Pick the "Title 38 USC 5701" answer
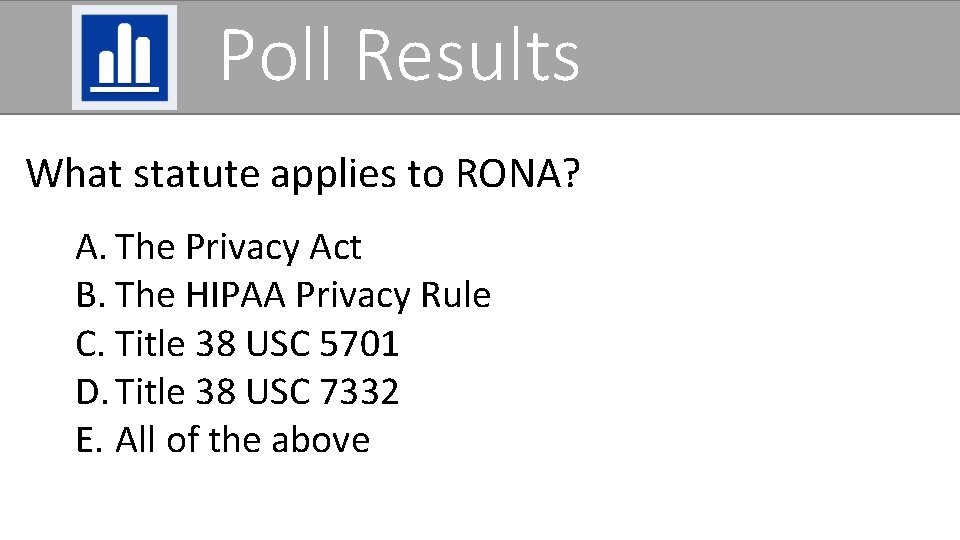Viewport: 960px width, 540px height. click(x=257, y=344)
